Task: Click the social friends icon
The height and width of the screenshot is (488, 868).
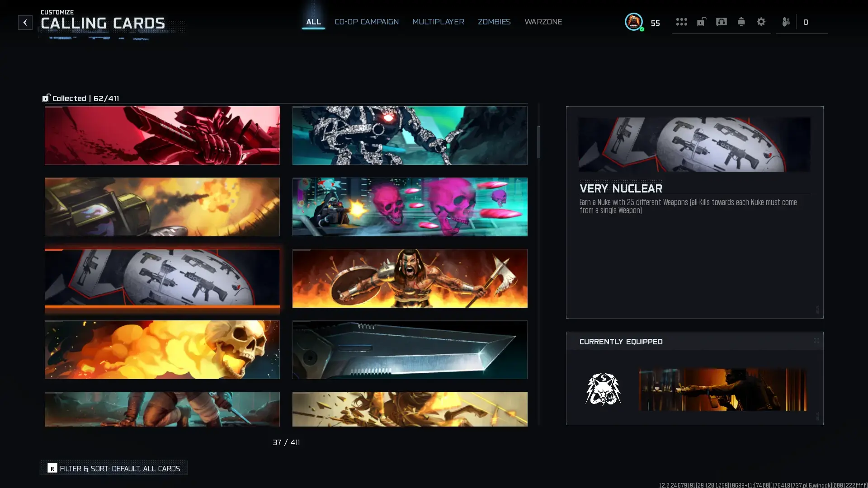Action: (786, 22)
